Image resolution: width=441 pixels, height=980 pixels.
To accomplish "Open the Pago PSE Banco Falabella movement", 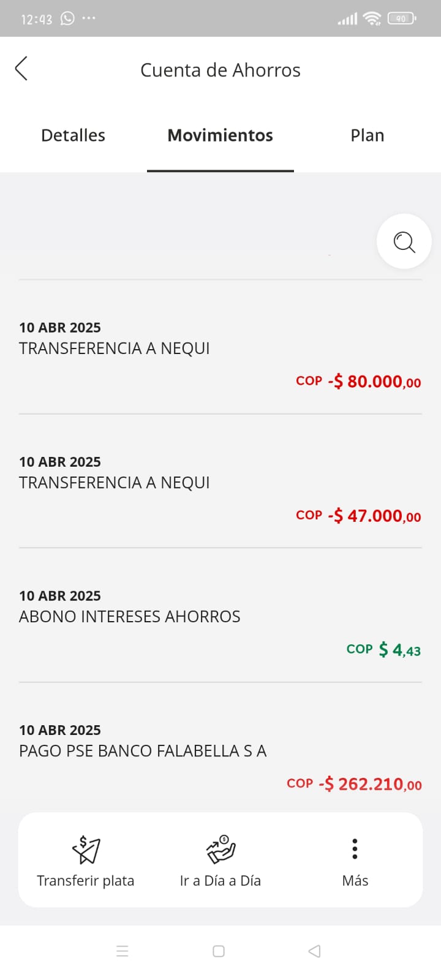I will 221,756.
